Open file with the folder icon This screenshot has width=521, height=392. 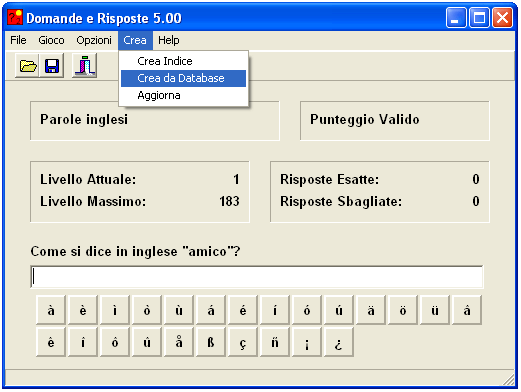click(x=27, y=66)
